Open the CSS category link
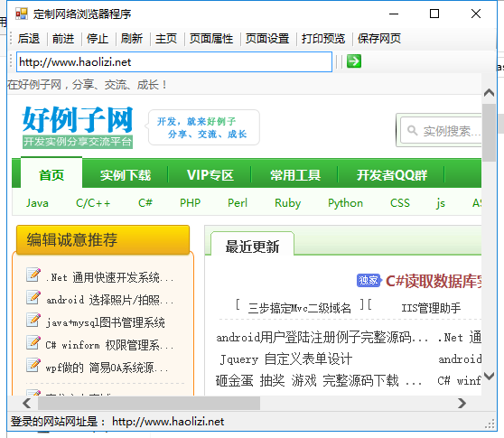This screenshot has height=438, width=504. click(x=400, y=203)
